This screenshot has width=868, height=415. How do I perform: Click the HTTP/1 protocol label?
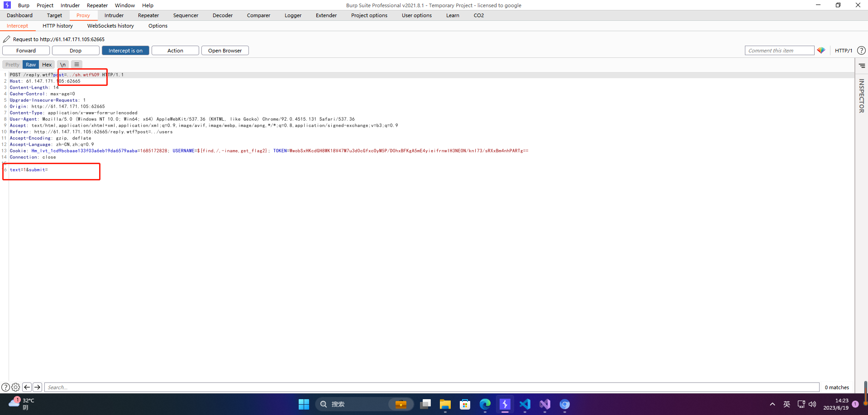pos(844,51)
